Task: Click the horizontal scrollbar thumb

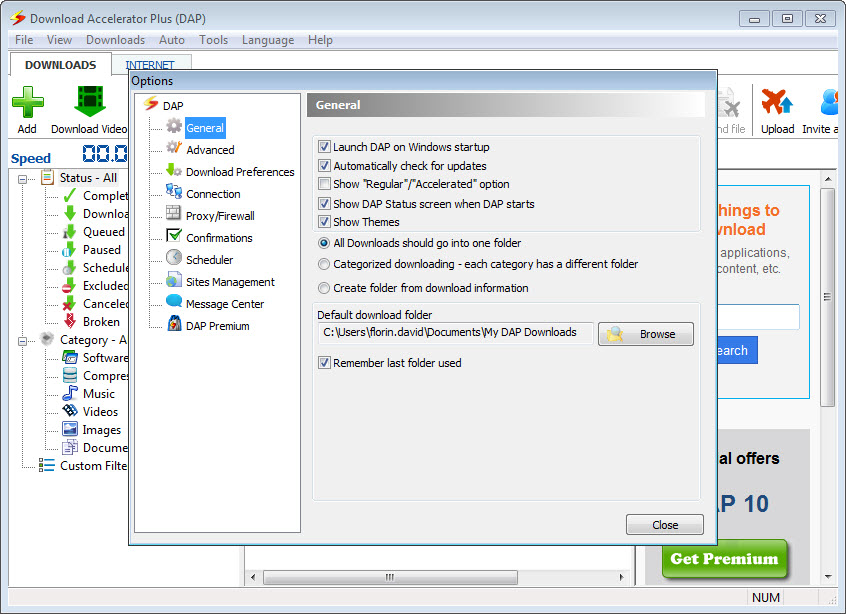Action: point(390,577)
